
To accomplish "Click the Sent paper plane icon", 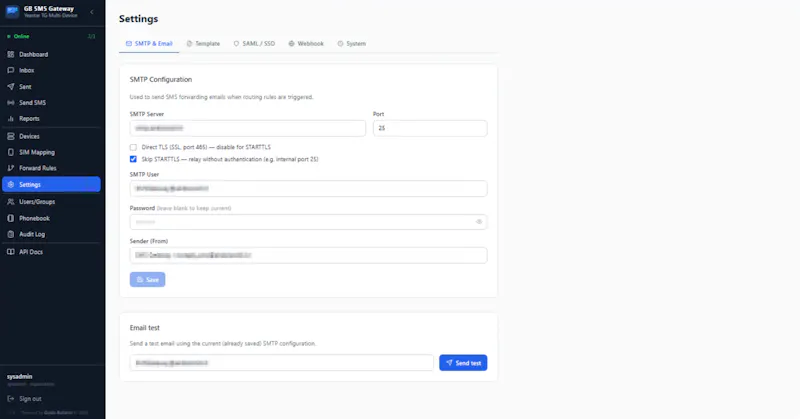I will coord(11,87).
